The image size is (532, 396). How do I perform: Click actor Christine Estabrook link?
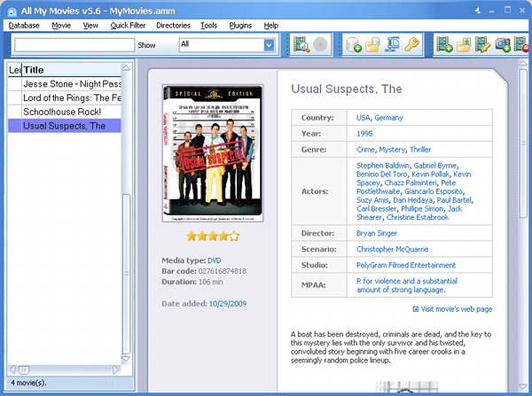(418, 217)
